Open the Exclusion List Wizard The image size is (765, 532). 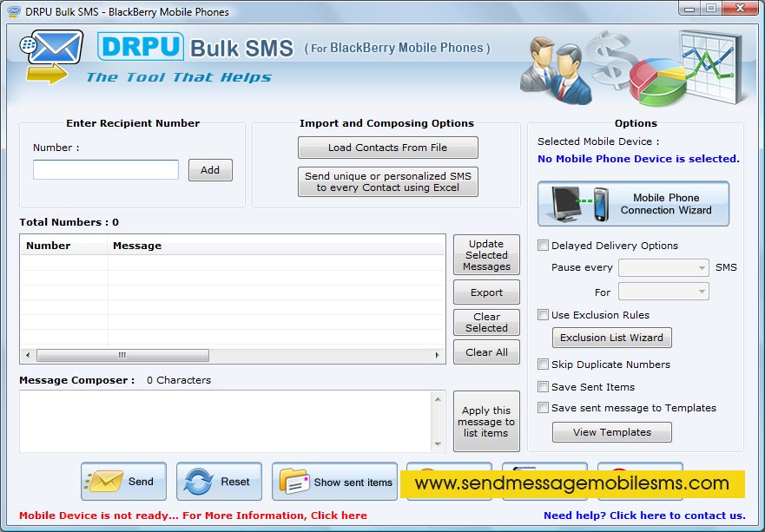(x=612, y=338)
